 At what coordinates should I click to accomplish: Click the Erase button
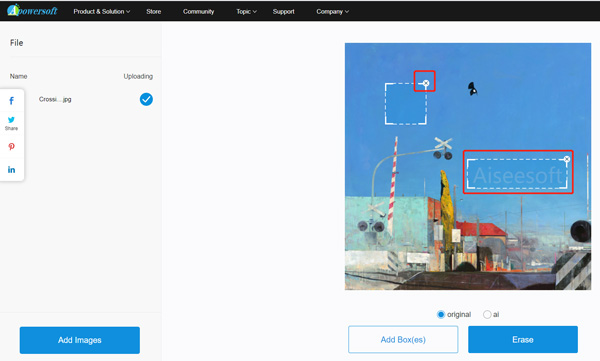(x=523, y=340)
